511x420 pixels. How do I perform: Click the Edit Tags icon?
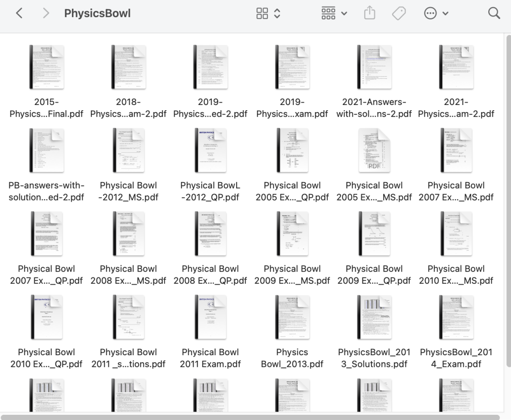pyautogui.click(x=399, y=13)
